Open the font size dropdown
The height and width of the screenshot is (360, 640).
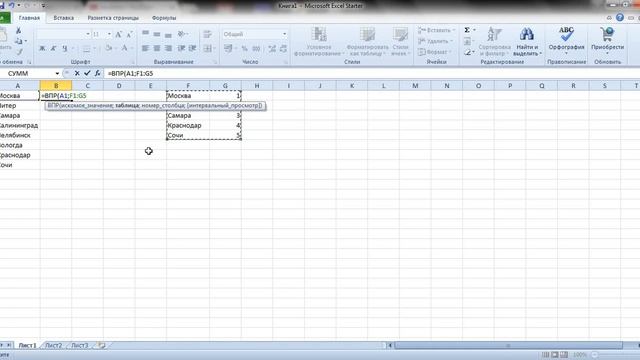pyautogui.click(x=109, y=34)
